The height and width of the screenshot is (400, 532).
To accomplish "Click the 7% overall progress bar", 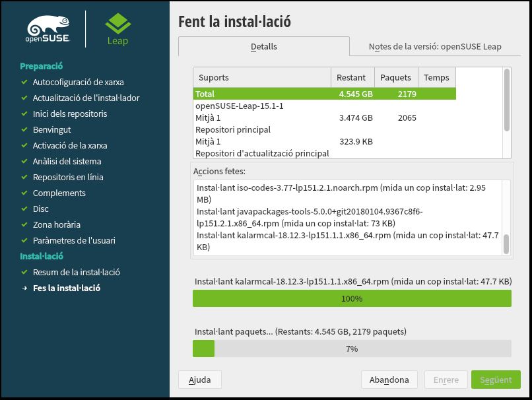I will [x=351, y=349].
